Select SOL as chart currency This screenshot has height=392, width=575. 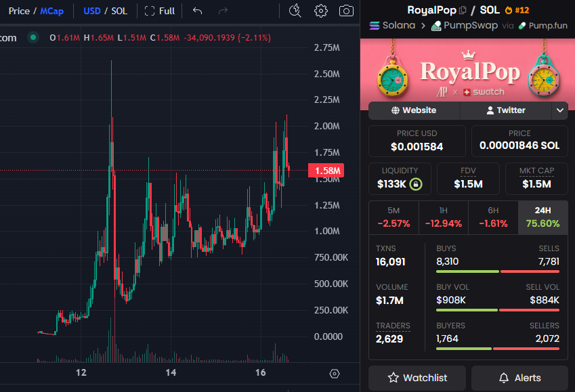119,11
